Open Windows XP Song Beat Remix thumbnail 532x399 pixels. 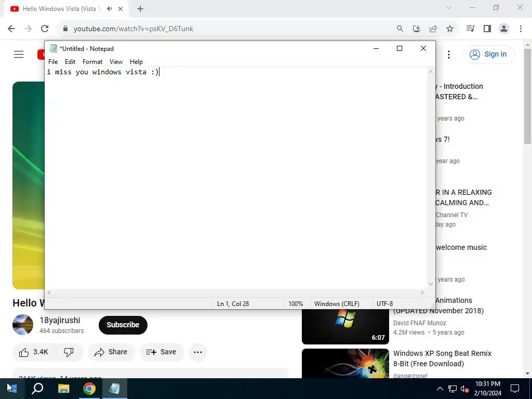[345, 363]
